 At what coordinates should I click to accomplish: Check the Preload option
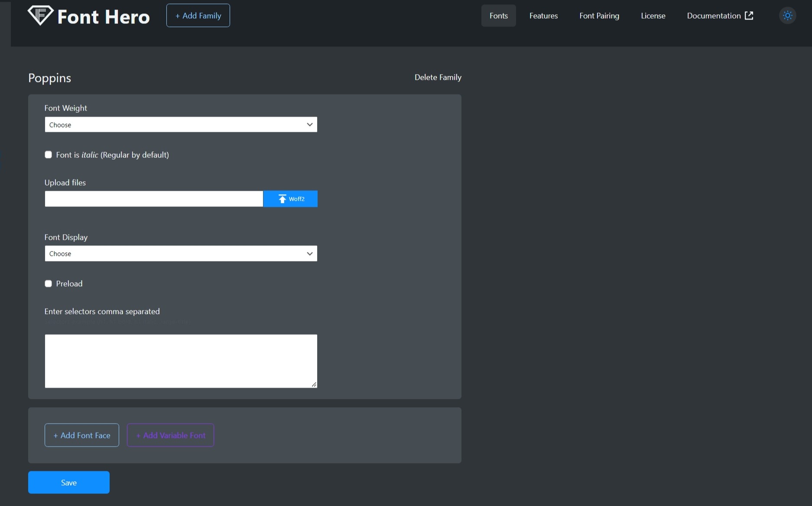pos(48,283)
